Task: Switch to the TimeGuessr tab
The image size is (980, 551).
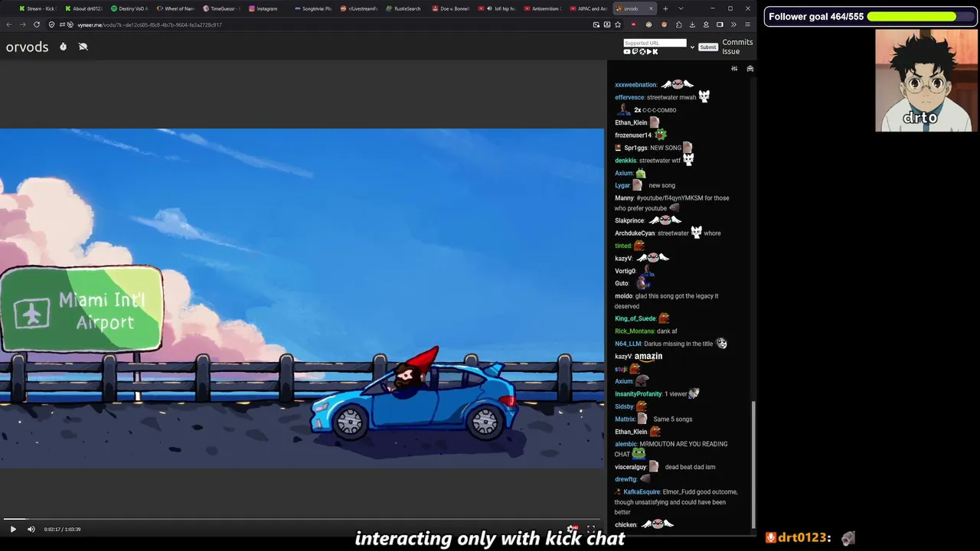Action: [x=221, y=8]
